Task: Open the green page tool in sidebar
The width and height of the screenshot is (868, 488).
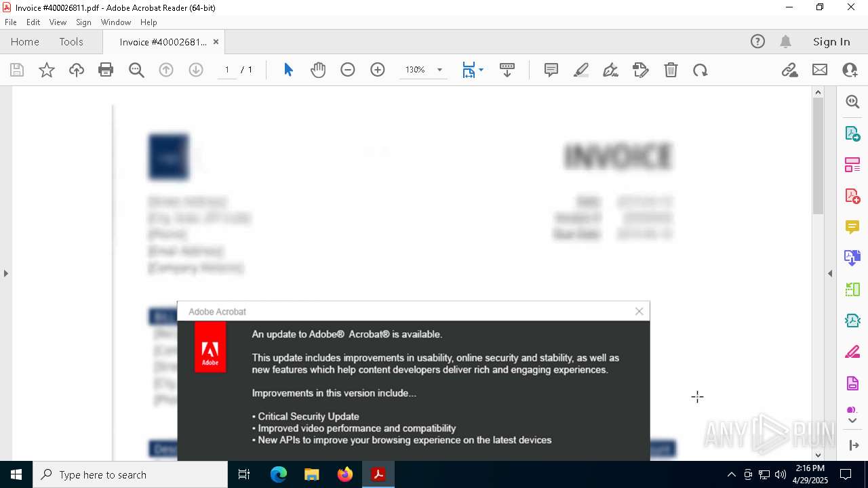Action: pos(852,289)
